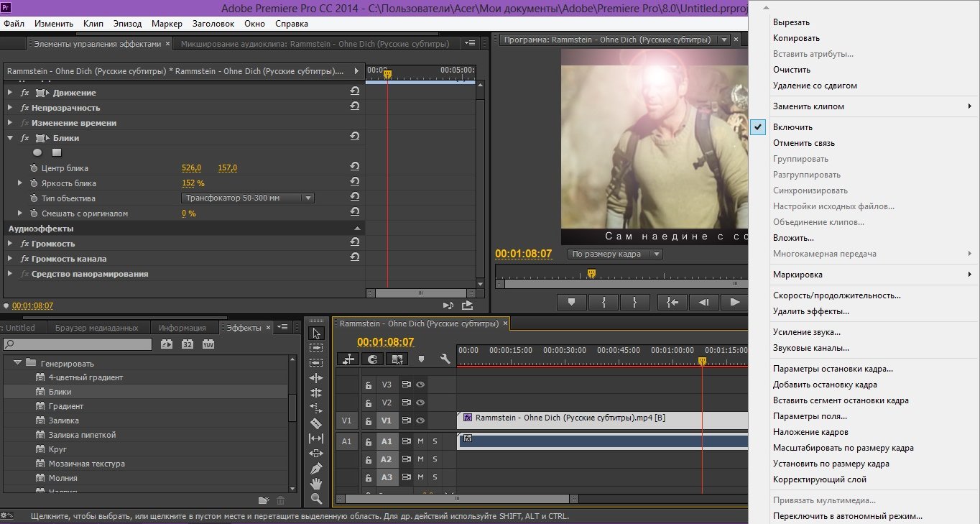
Task: Toggle V1 track eye visibility
Action: [x=420, y=420]
